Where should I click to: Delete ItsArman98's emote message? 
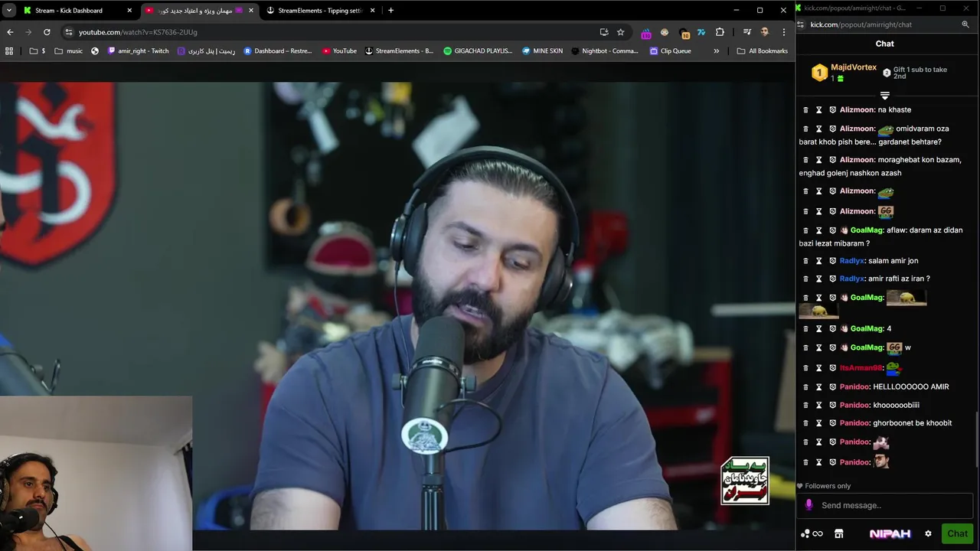click(x=805, y=368)
